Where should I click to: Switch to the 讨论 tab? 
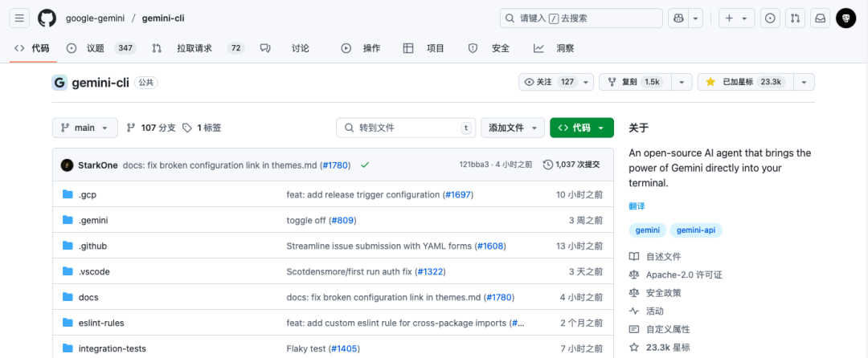(x=285, y=48)
